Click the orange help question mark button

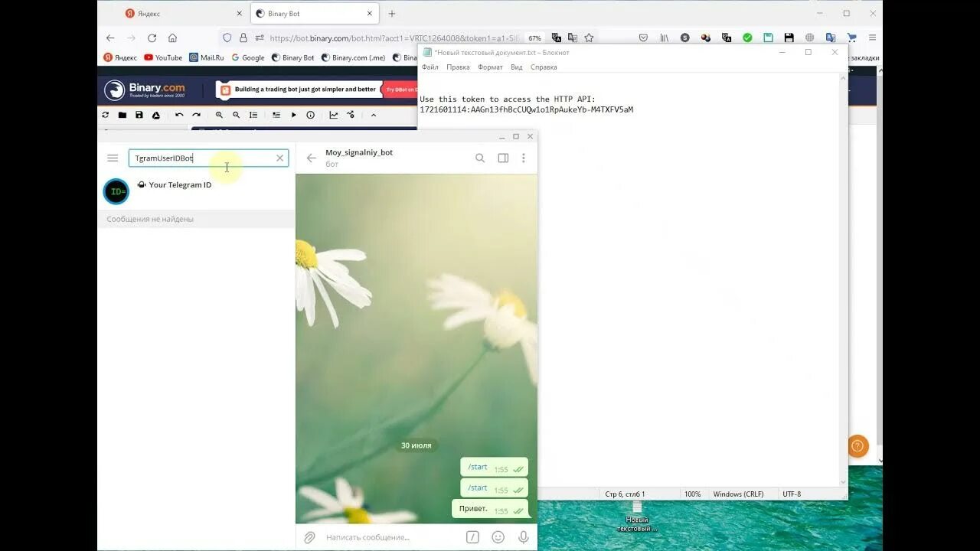pos(857,445)
